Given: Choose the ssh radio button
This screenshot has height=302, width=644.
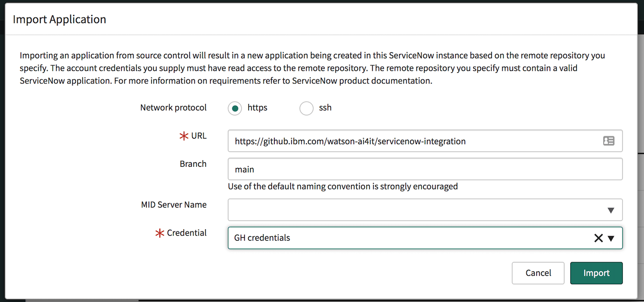Looking at the screenshot, I should coord(306,108).
